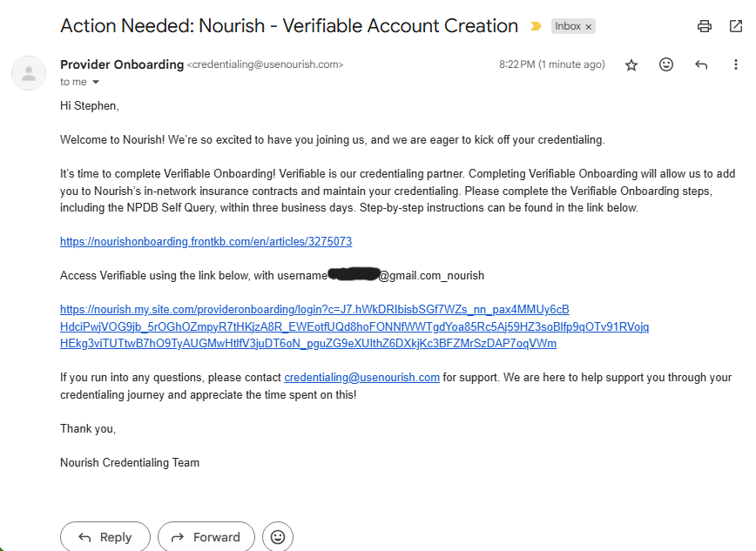Viewport: 756px width, 551px height.
Task: Open the More options three-dot menu
Action: [x=736, y=64]
